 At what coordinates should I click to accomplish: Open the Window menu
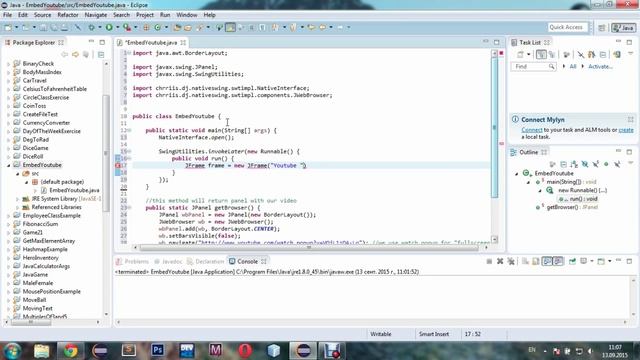(x=187, y=15)
